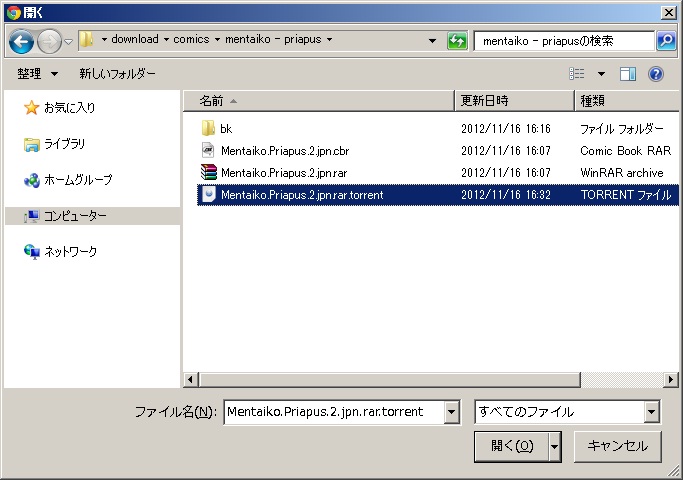Select the Mentaiko.Priapus.2.jpn.rar WinRAR file
Screen dimensions: 683x480
click(284, 173)
